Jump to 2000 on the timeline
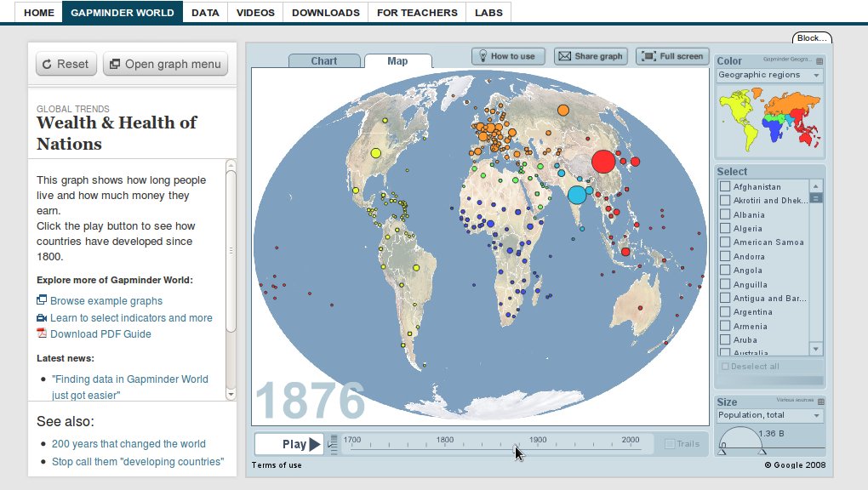Image resolution: width=868 pixels, height=490 pixels. pyautogui.click(x=630, y=440)
